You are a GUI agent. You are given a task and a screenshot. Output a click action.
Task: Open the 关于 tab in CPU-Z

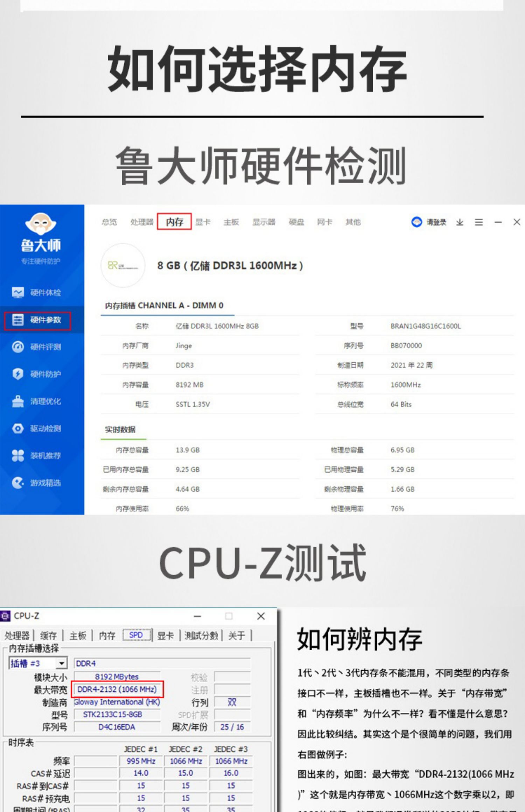click(237, 635)
